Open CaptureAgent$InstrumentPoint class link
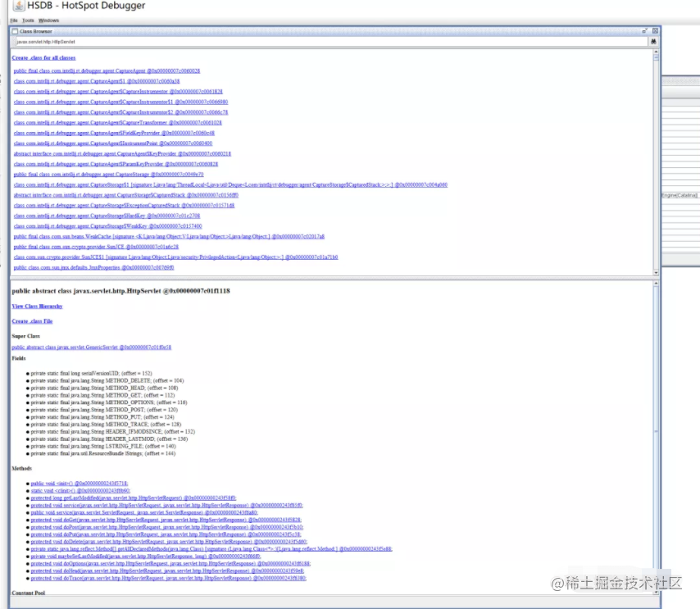 coord(113,143)
